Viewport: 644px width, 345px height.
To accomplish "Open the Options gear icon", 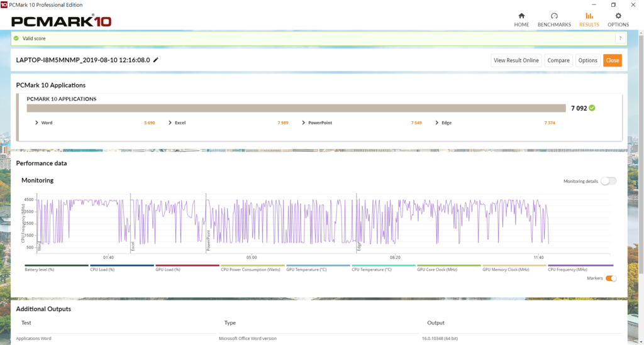I will pyautogui.click(x=618, y=16).
